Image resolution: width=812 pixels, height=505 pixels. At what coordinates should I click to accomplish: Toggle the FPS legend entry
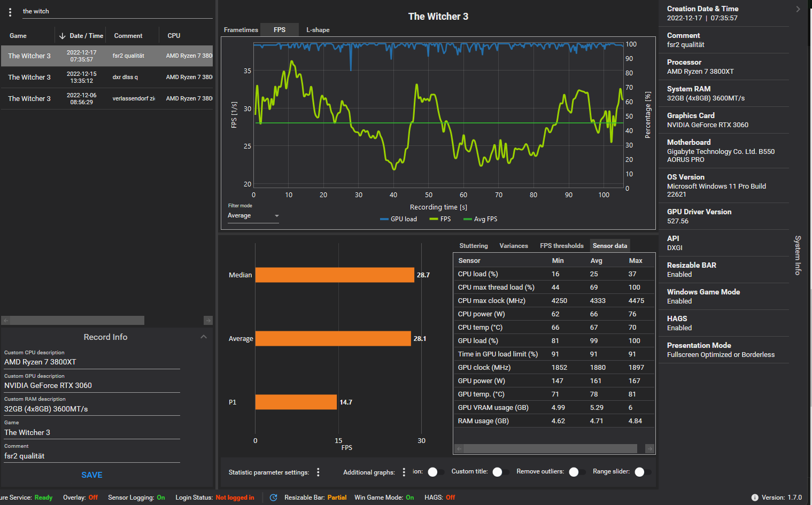coord(440,219)
